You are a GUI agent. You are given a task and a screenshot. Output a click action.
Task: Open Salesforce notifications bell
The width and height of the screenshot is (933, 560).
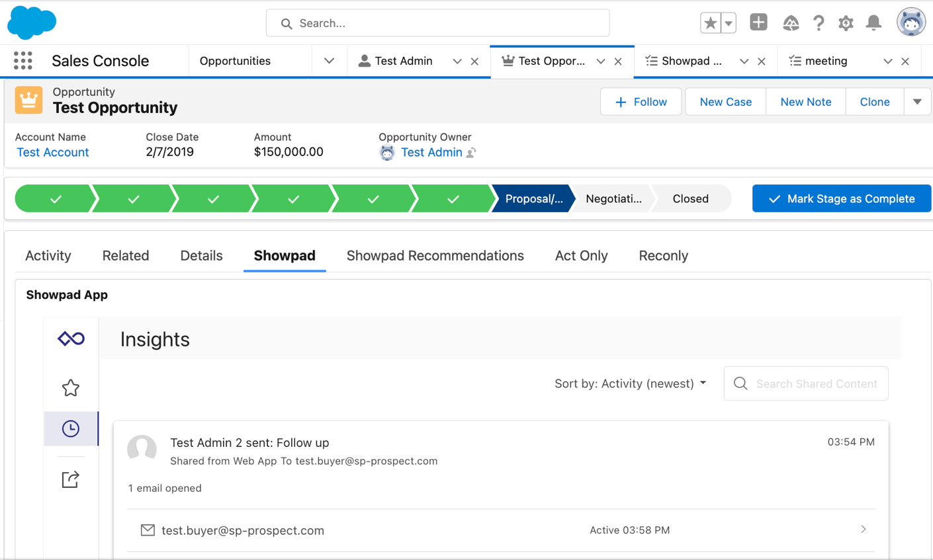click(x=873, y=22)
